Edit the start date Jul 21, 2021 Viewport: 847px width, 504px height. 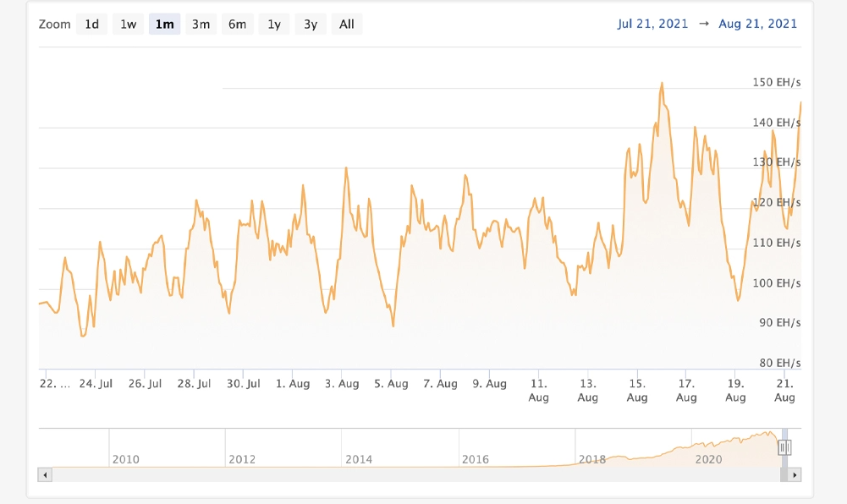coord(652,24)
